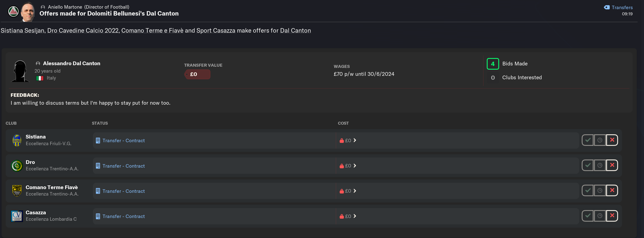Click Aniello Martone's portrait photo

pyautogui.click(x=28, y=12)
